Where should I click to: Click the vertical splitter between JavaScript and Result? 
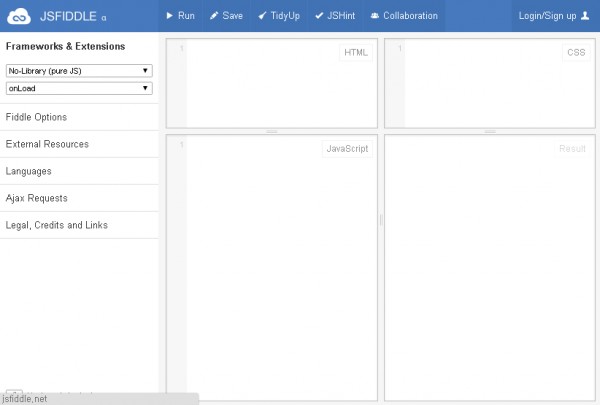tap(381, 219)
